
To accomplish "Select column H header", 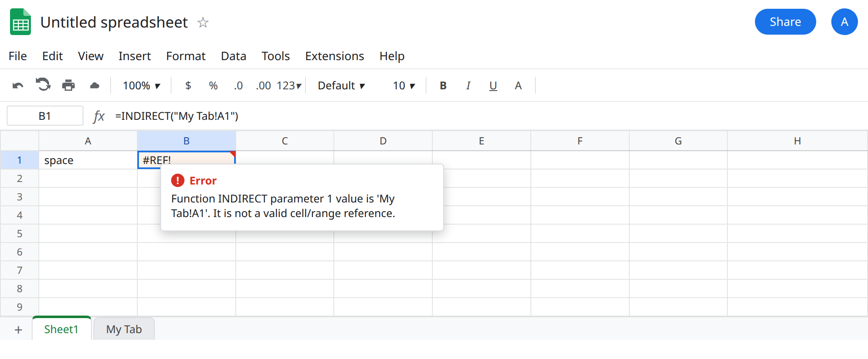I will 797,141.
